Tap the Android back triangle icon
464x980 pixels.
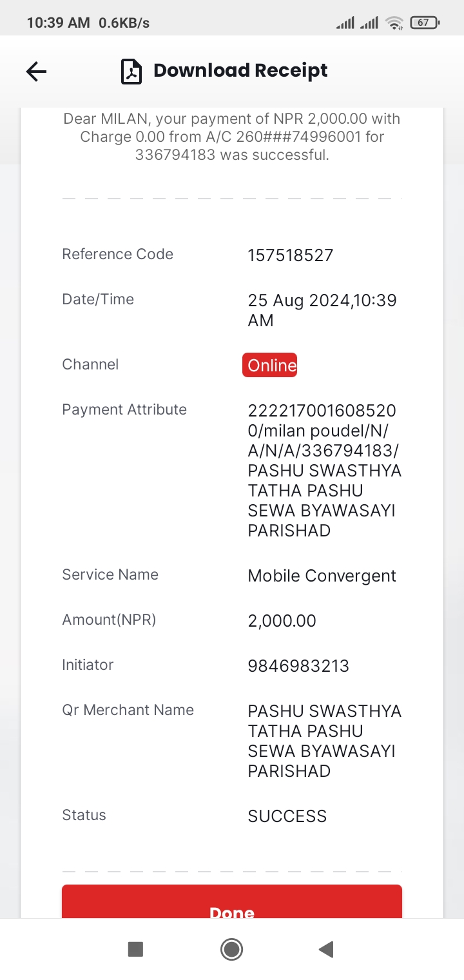point(326,949)
